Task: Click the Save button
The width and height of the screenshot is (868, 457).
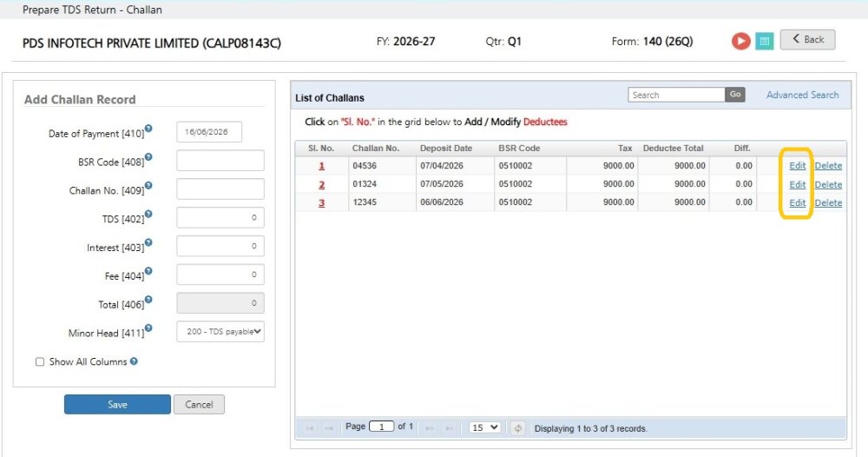Action: click(x=117, y=404)
